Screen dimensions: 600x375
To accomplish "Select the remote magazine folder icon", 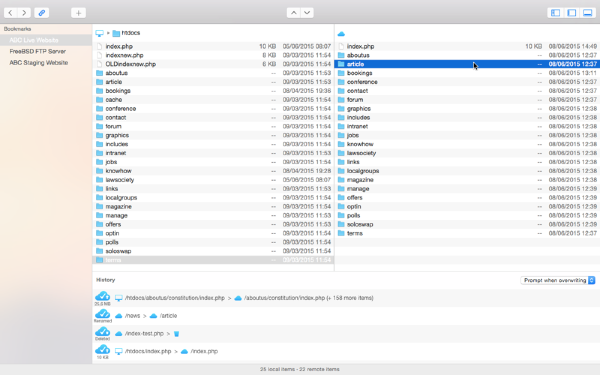I will coord(341,179).
